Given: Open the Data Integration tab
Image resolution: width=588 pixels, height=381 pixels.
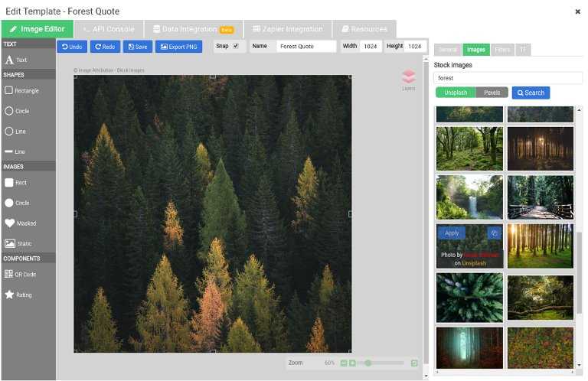Looking at the screenshot, I should click(193, 29).
